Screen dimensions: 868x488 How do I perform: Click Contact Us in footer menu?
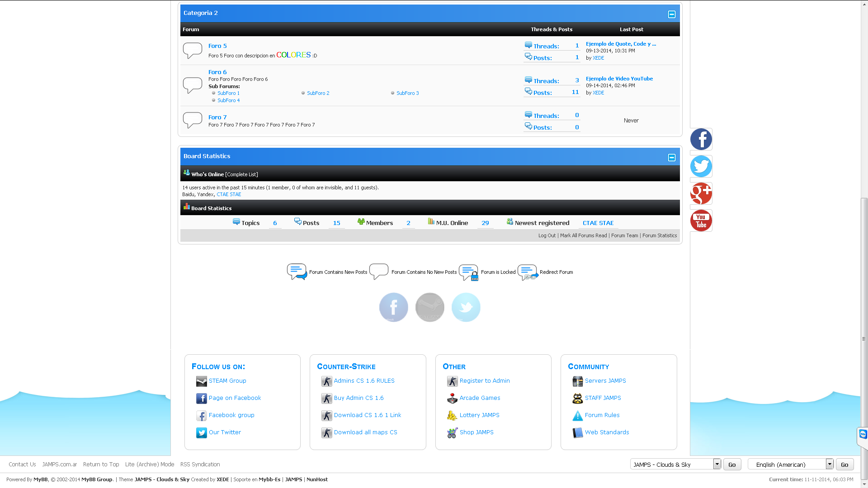tap(22, 464)
